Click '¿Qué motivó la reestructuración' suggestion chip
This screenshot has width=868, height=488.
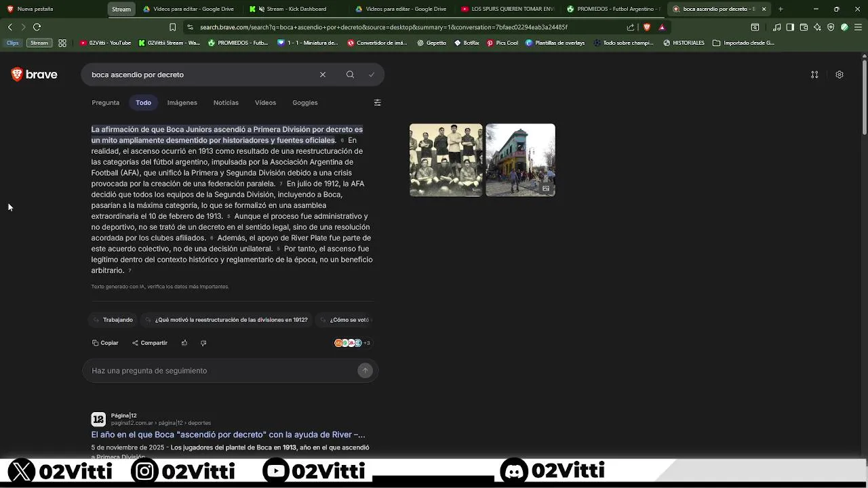pyautogui.click(x=227, y=320)
